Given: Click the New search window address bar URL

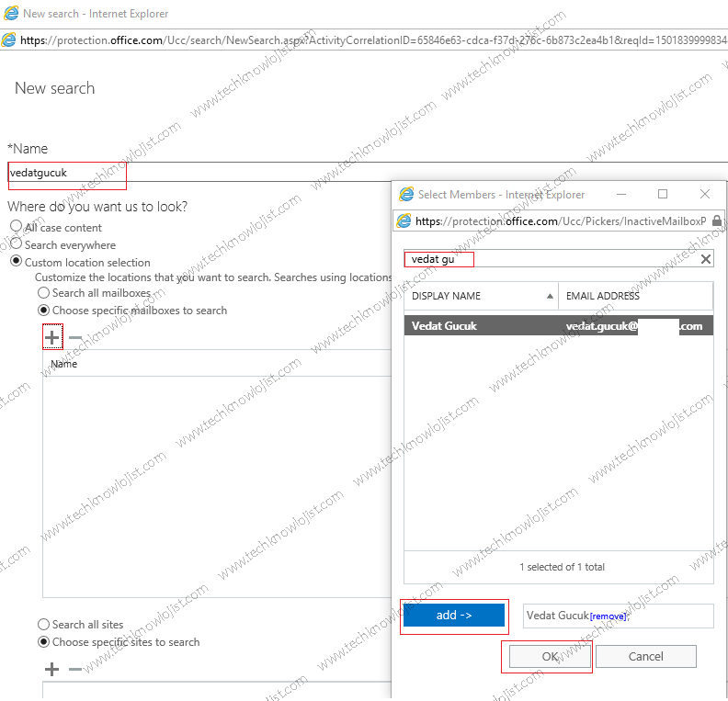Looking at the screenshot, I should 373,40.
